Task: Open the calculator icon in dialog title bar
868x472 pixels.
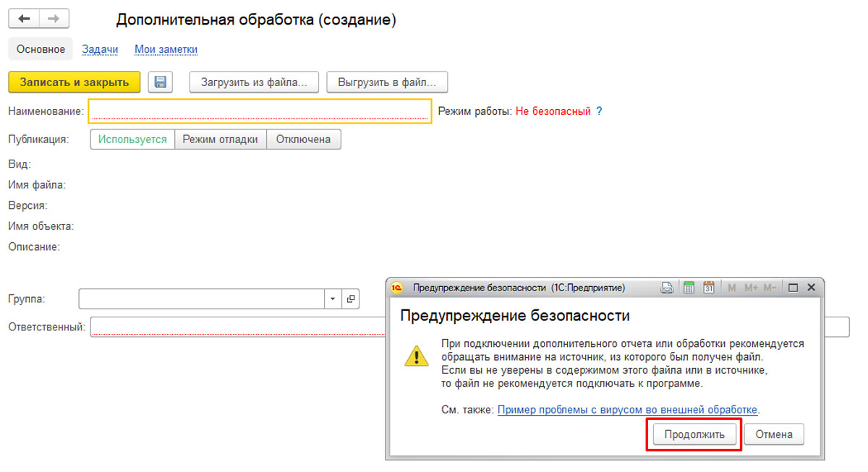Action: [689, 288]
